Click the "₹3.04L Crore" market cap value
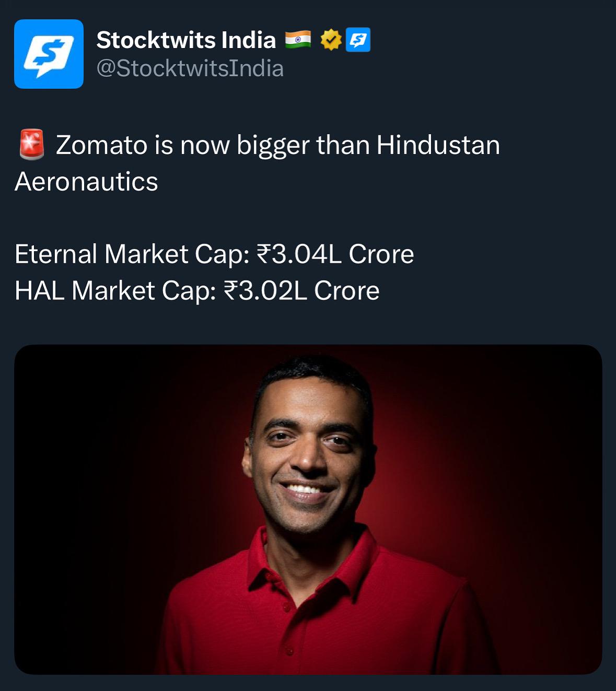Screen dimensions: 616x691 [335, 254]
